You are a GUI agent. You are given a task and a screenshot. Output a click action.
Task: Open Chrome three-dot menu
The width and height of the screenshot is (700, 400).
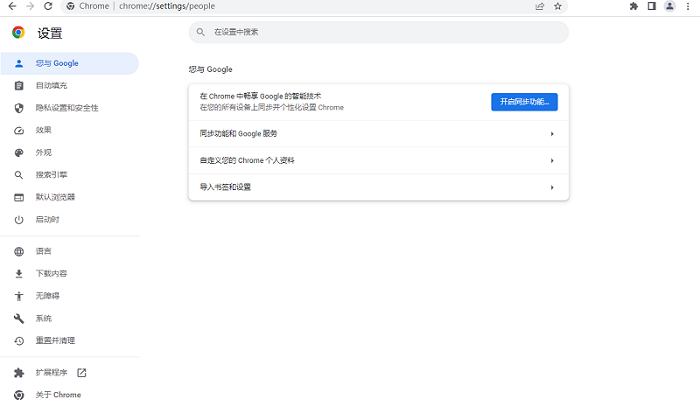[688, 6]
